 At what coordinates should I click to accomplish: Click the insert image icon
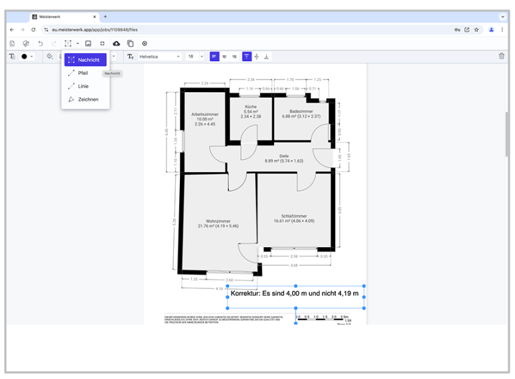pos(88,43)
